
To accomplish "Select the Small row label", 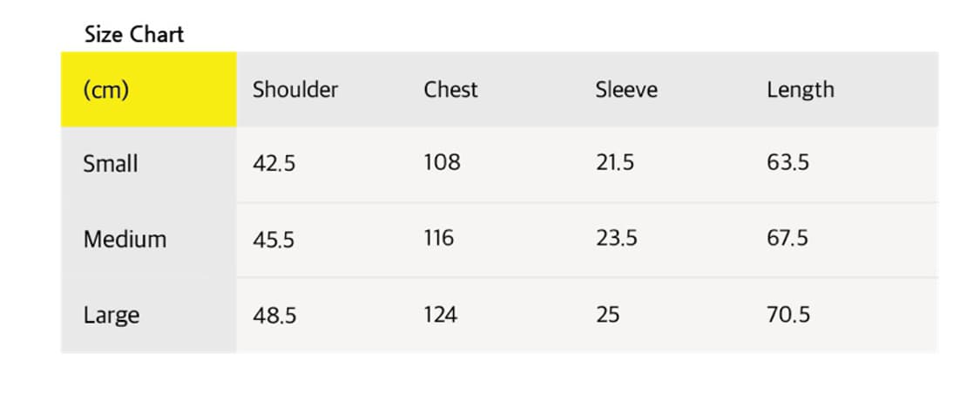I will [111, 164].
